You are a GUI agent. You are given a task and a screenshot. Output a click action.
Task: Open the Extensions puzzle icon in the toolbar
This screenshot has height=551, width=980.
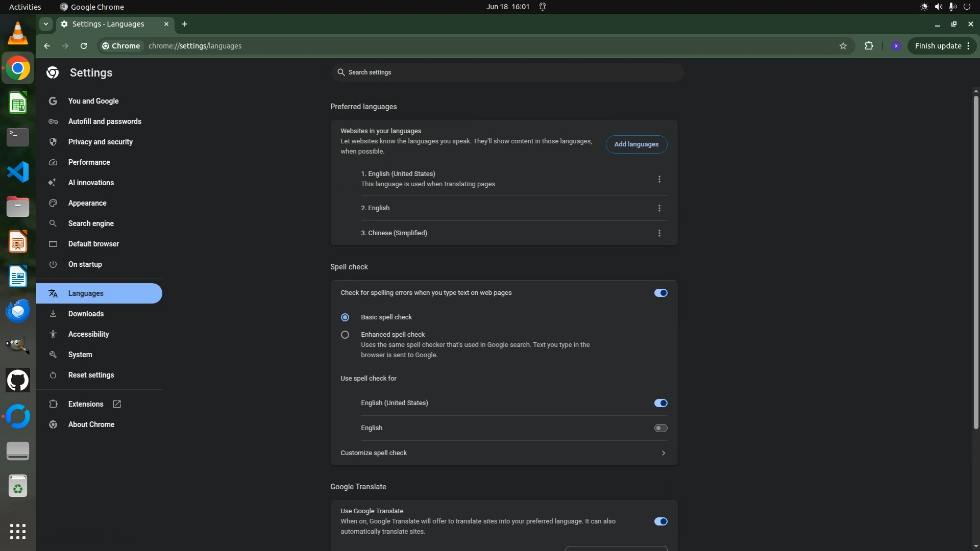coord(869,46)
